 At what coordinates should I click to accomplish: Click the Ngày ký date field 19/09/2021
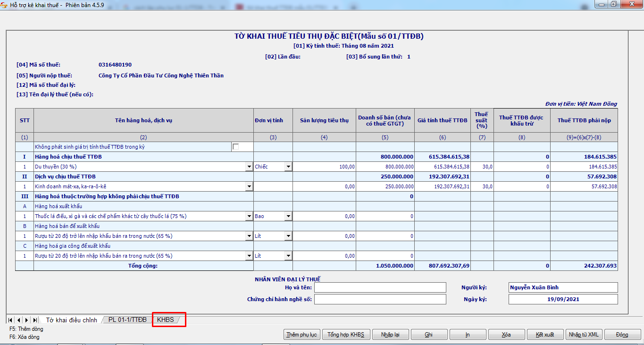click(x=563, y=299)
